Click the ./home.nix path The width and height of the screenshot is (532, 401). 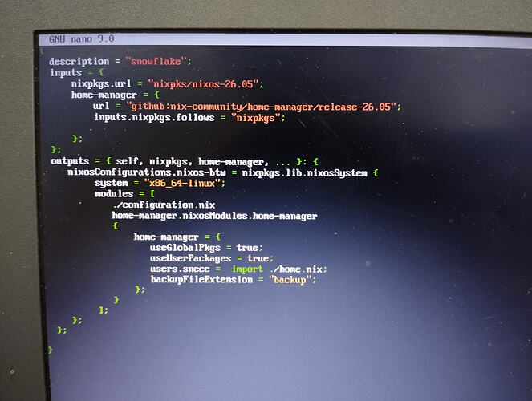point(296,269)
